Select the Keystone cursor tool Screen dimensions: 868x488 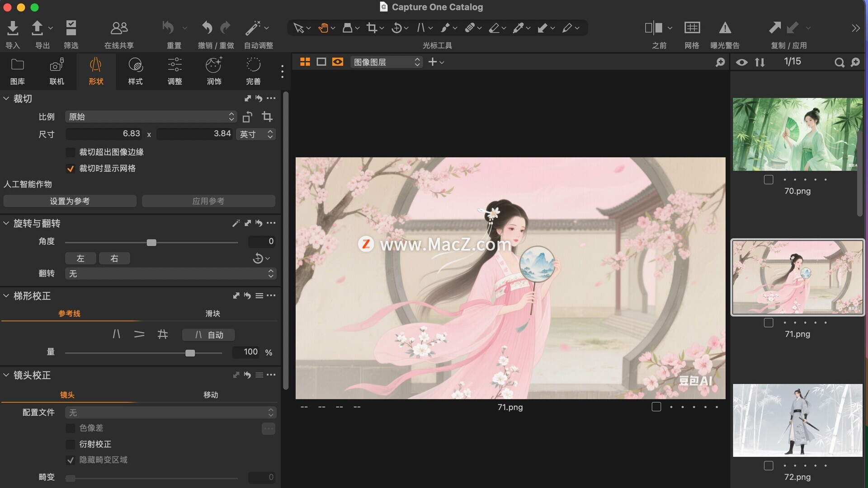pyautogui.click(x=421, y=28)
